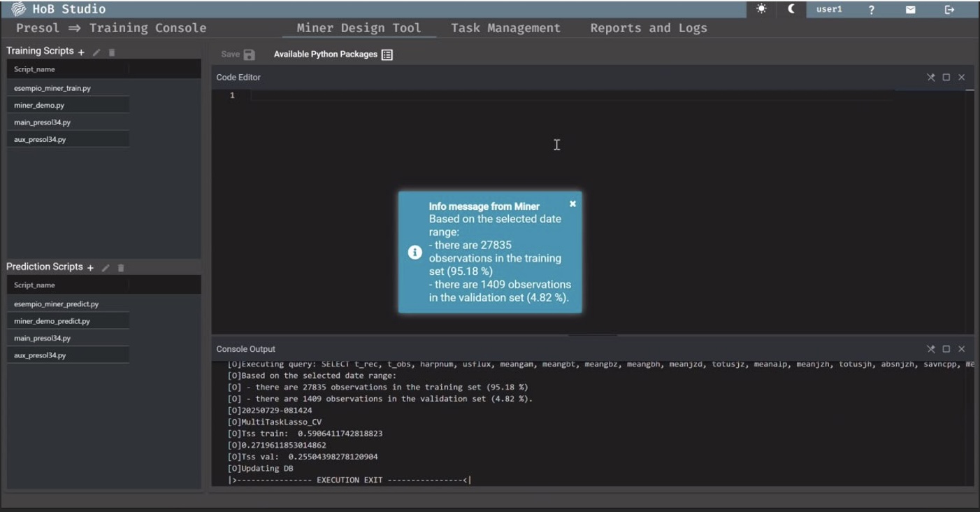Screen dimensions: 980x512
Task: Switch to the Task Management tab
Action: 505,28
